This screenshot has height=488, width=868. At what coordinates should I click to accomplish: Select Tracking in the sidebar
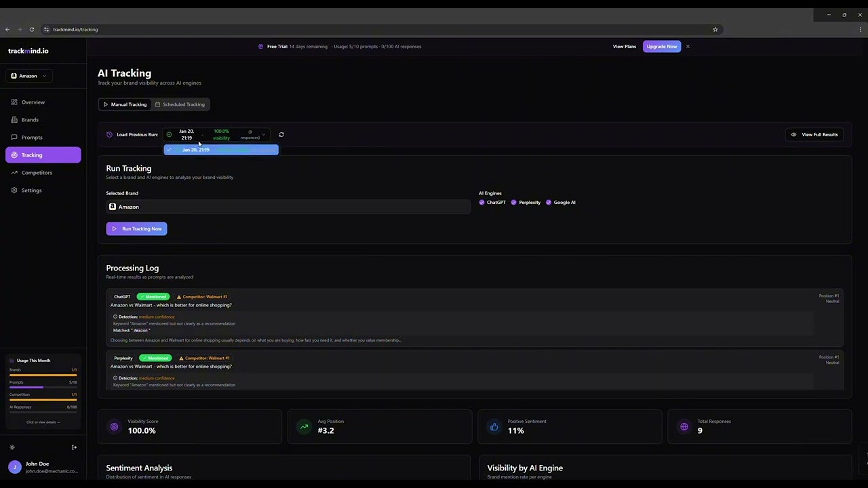click(x=43, y=155)
